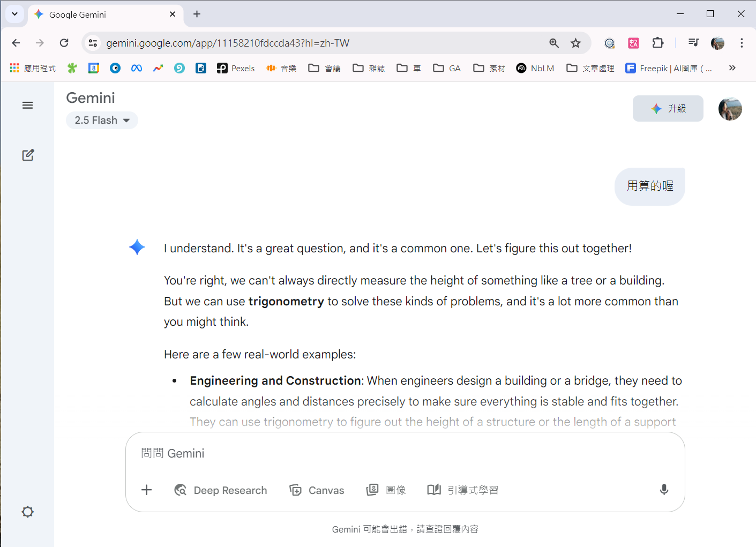This screenshot has width=756, height=547.
Task: Click the blue circle bookmark icon
Action: [115, 68]
